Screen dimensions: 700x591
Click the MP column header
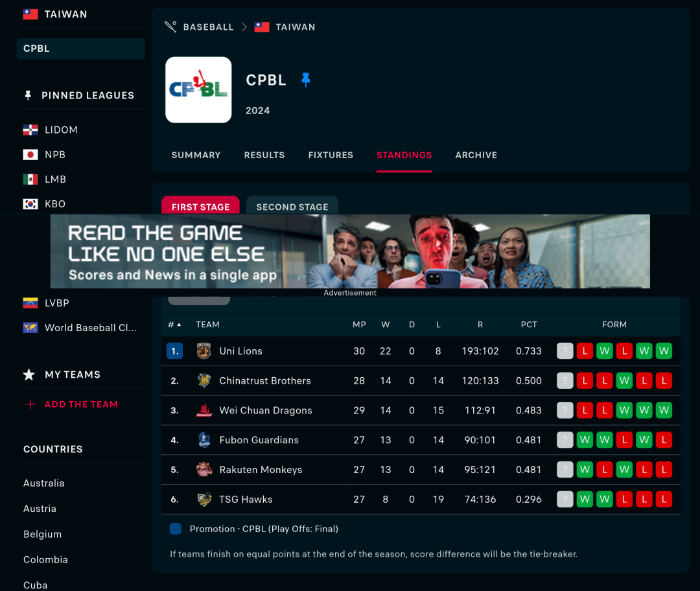(x=359, y=325)
